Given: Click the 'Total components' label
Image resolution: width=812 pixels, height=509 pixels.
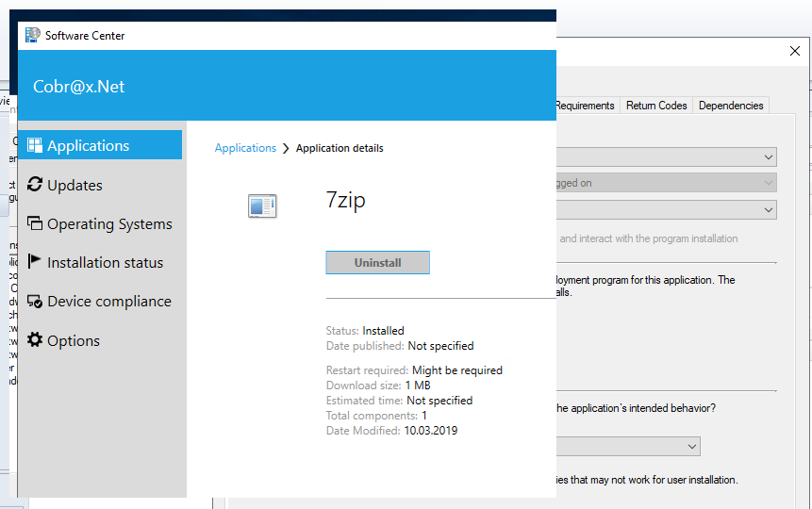Looking at the screenshot, I should click(372, 416).
